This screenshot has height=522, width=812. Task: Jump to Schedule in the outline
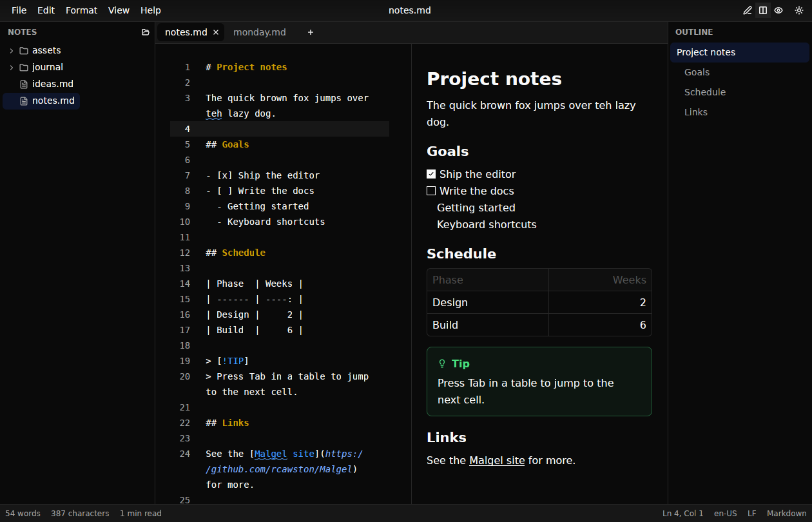coord(705,92)
